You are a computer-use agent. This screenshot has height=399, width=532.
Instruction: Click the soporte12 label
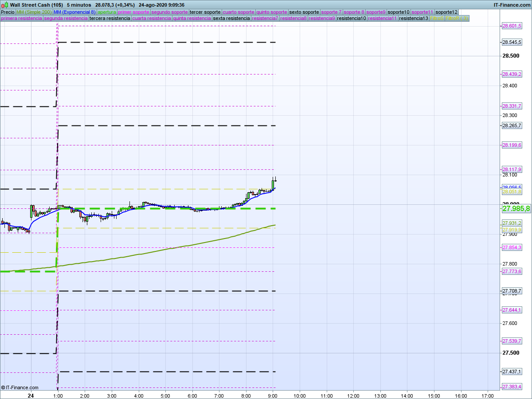tap(446, 12)
